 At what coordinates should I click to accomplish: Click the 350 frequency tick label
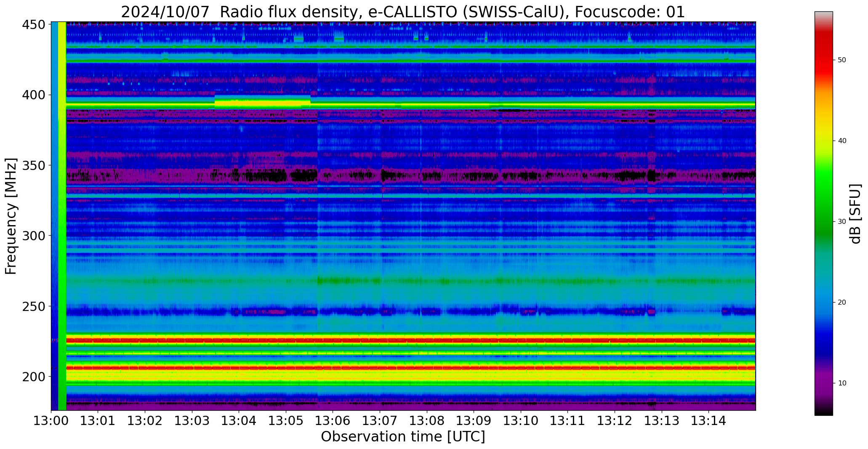tap(33, 165)
